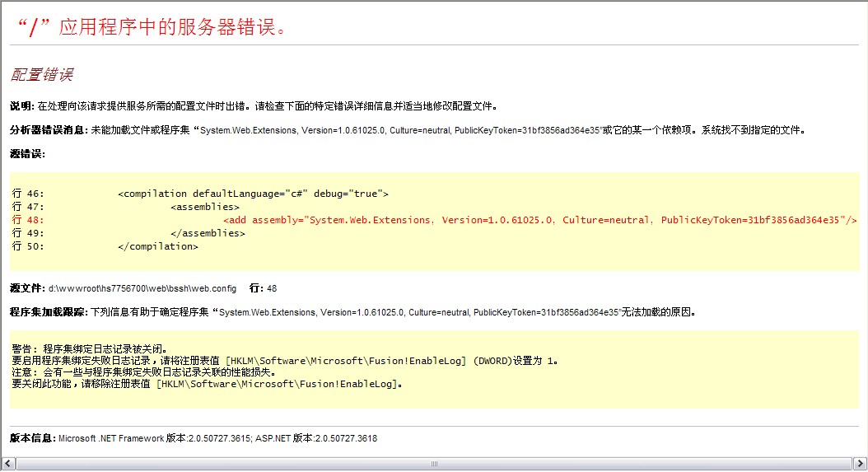Click the horizontal scrollbar right arrow
868x472 pixels.
click(x=860, y=464)
